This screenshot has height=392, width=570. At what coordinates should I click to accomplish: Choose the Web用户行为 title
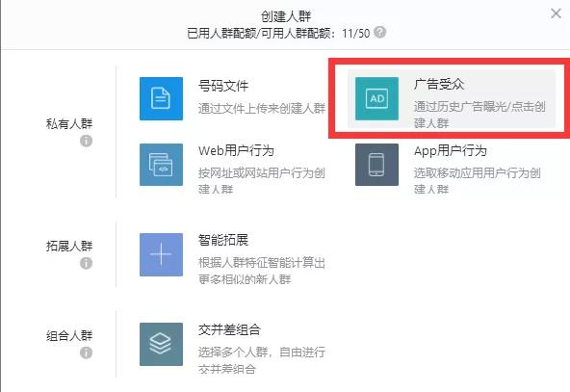(x=236, y=150)
